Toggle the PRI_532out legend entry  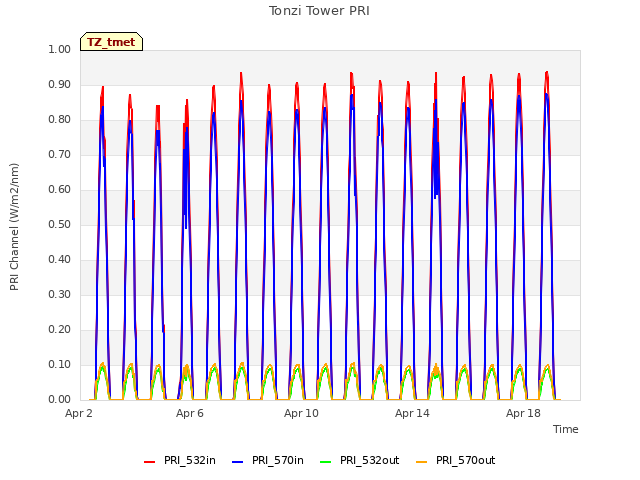(360, 460)
